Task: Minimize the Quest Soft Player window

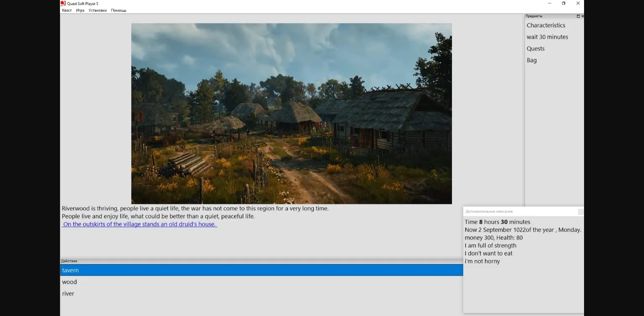Action: click(x=549, y=3)
